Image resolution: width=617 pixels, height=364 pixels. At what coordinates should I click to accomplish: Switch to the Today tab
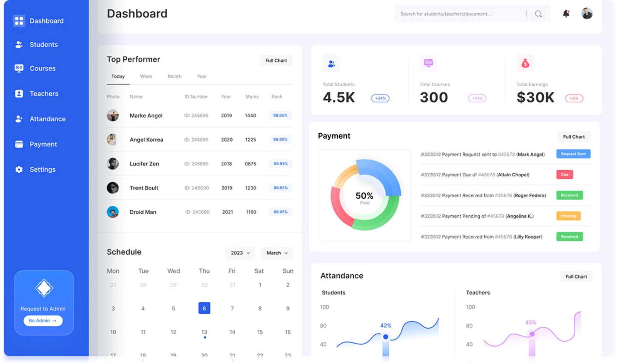point(118,76)
